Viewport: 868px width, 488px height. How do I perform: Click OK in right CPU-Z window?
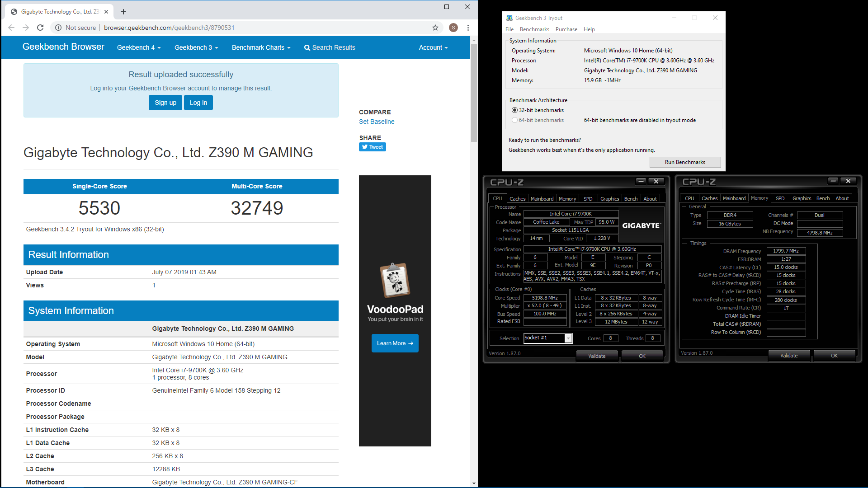click(834, 356)
